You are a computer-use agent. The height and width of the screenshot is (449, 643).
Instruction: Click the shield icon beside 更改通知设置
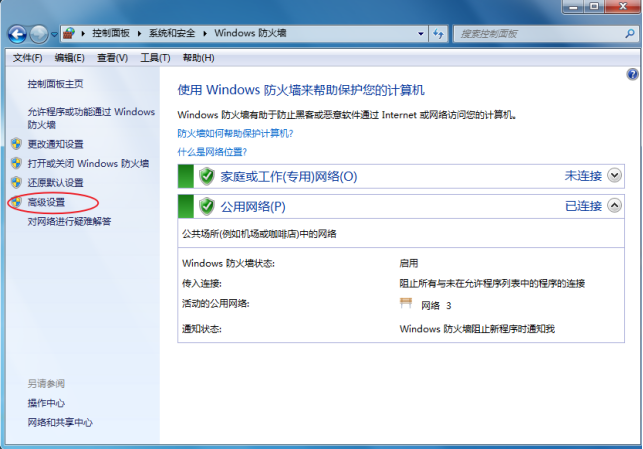click(16, 144)
